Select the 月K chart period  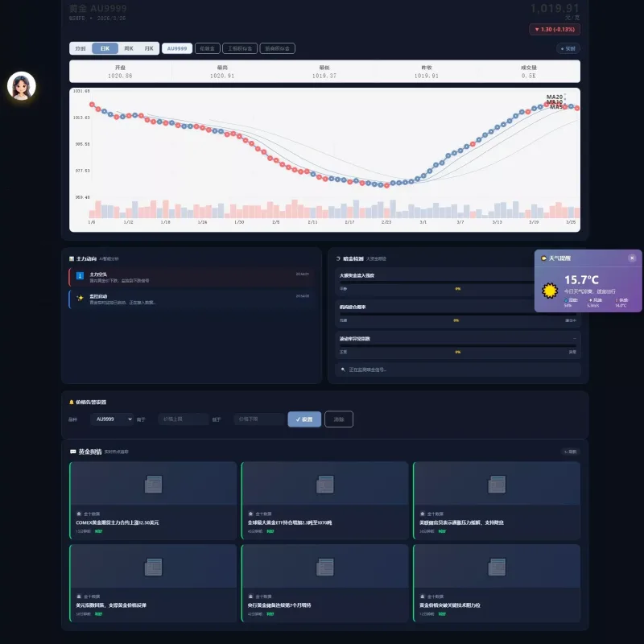(149, 48)
